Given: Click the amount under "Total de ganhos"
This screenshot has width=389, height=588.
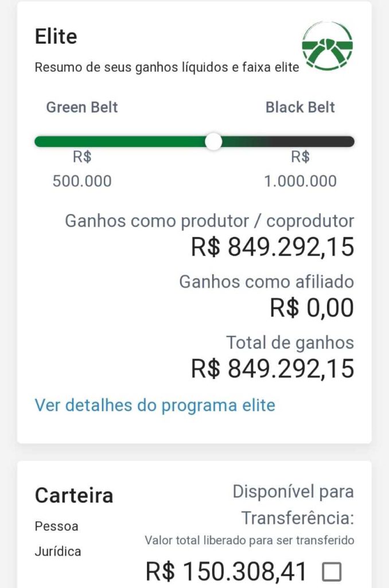Looking at the screenshot, I should coord(273,369).
